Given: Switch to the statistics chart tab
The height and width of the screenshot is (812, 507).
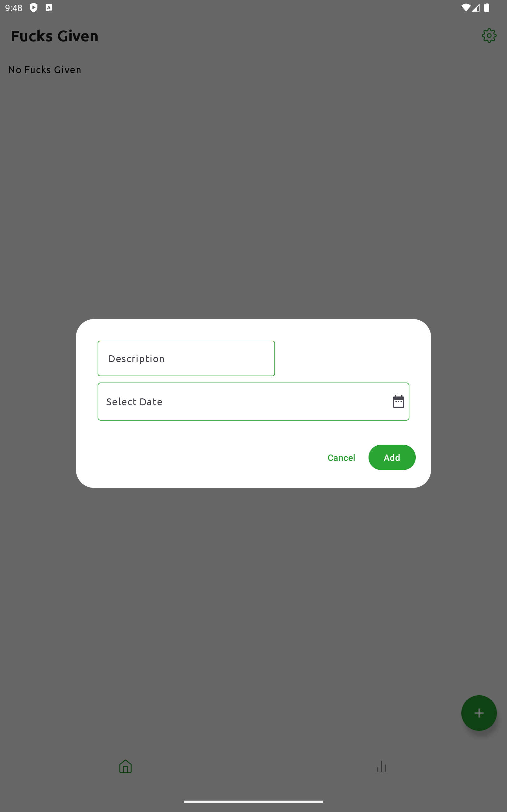Looking at the screenshot, I should coord(382,766).
